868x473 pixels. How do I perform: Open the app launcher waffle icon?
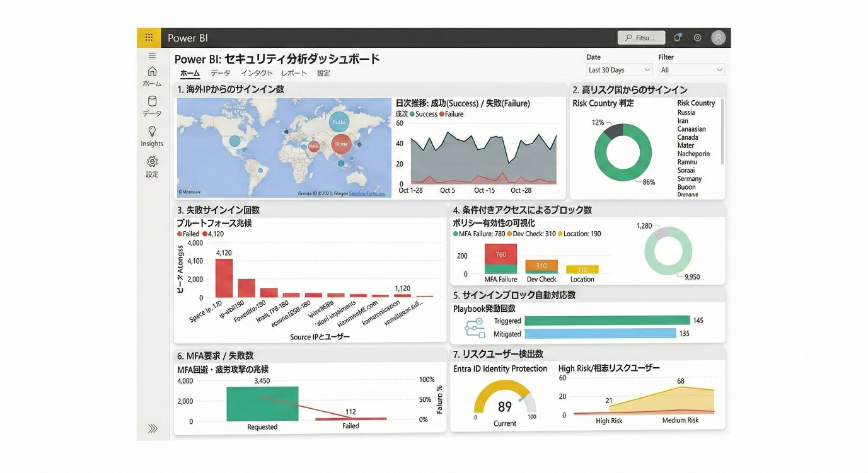tap(149, 38)
